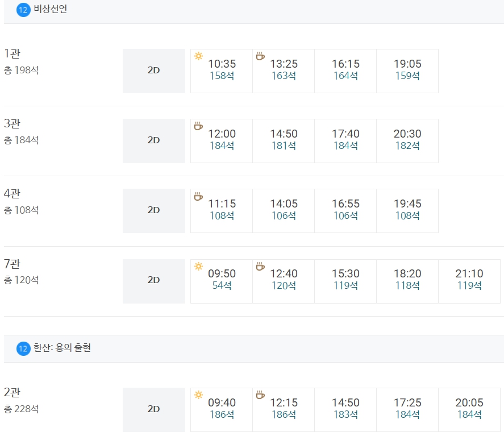Image resolution: width=504 pixels, height=436 pixels.
Task: Click the sun icon on the 09:50 show
Action: [x=198, y=267]
